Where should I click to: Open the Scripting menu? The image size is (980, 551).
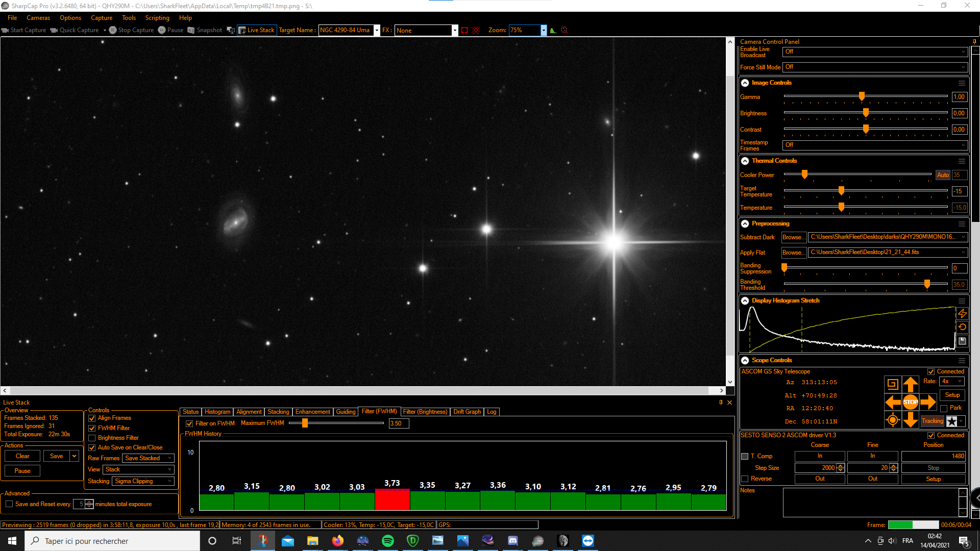(157, 18)
